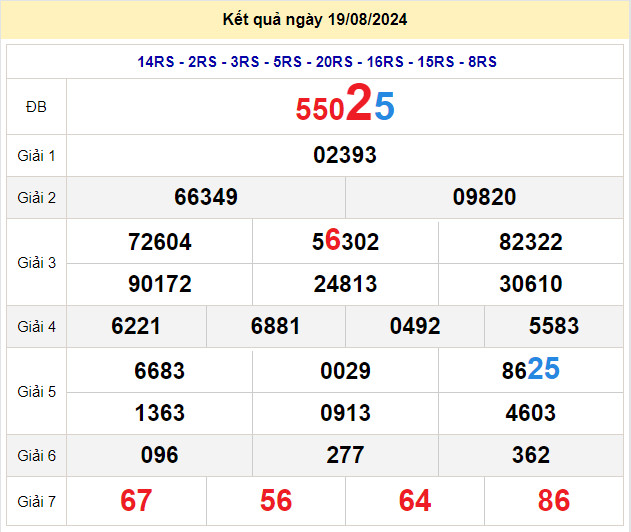The image size is (631, 532).
Task: Select Giải 5 number 1363
Action: point(160,413)
